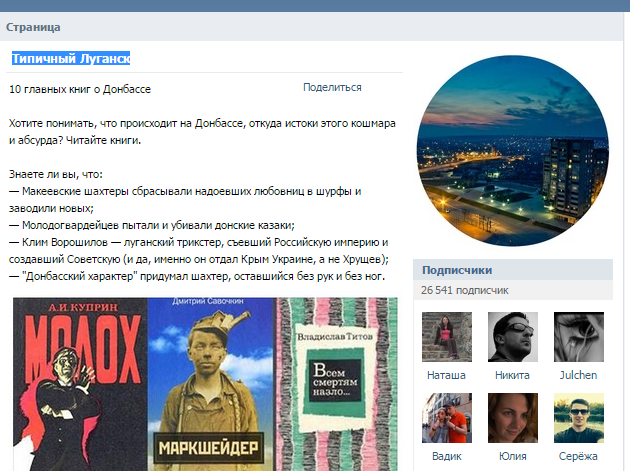630x471 pixels.
Task: Open Серёжа's subscriber photo
Action: [579, 418]
